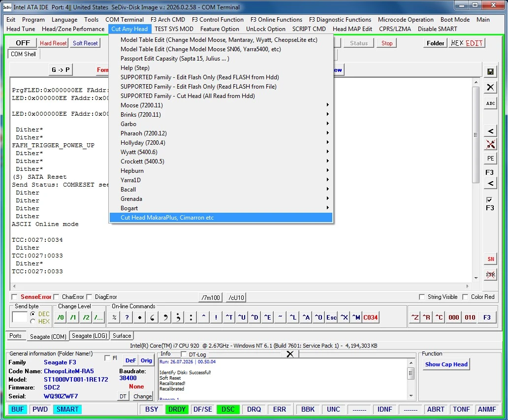
Task: Click the HEX EDIT icon button
Action: 467,43
